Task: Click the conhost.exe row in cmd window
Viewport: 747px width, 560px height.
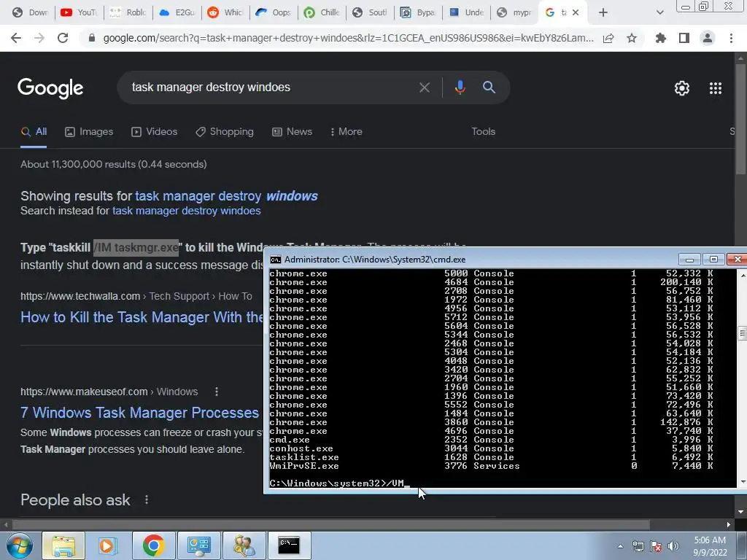Action: click(x=491, y=448)
